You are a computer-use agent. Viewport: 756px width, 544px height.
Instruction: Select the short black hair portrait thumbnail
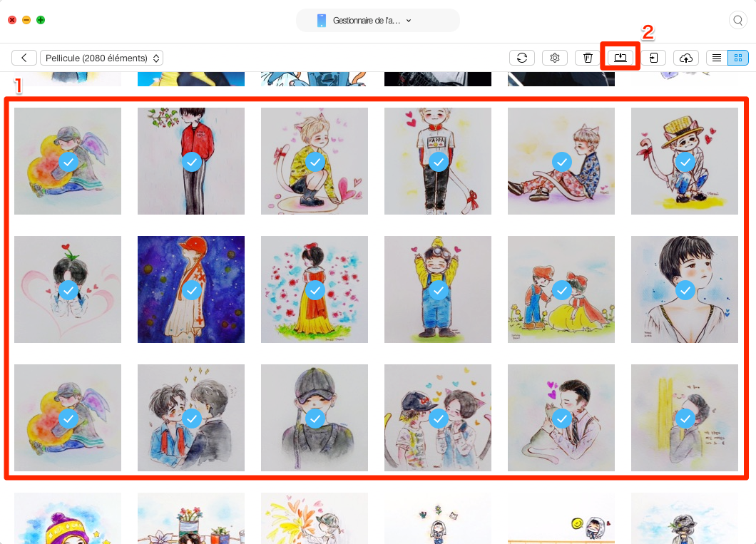click(685, 289)
